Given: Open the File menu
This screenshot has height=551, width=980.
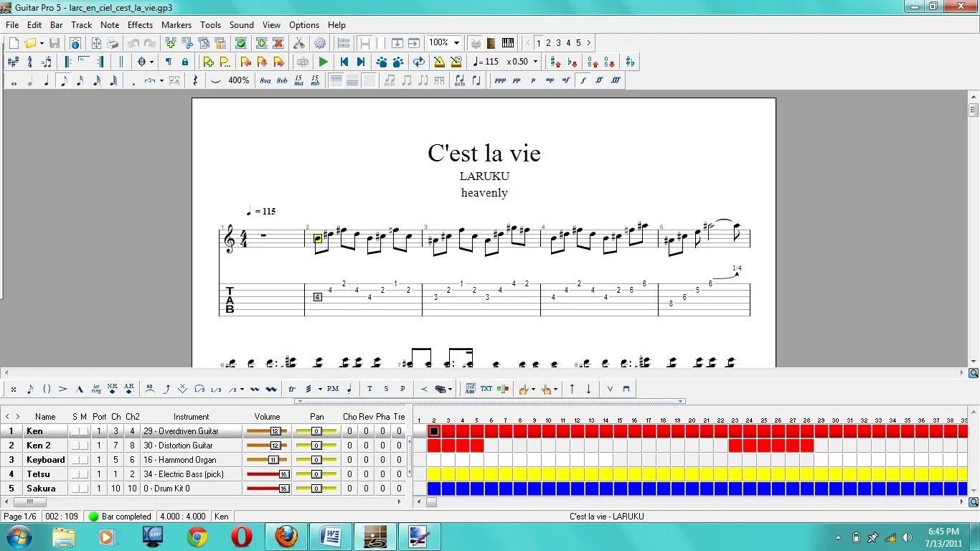Looking at the screenshot, I should click(12, 25).
